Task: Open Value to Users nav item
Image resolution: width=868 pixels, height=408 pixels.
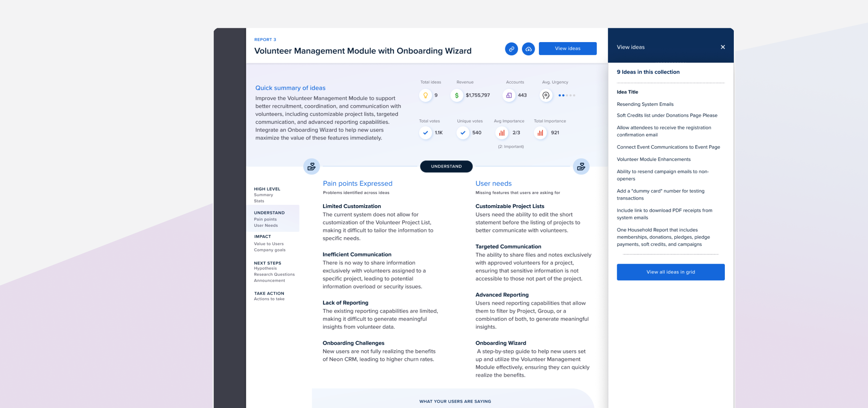Action: point(269,244)
